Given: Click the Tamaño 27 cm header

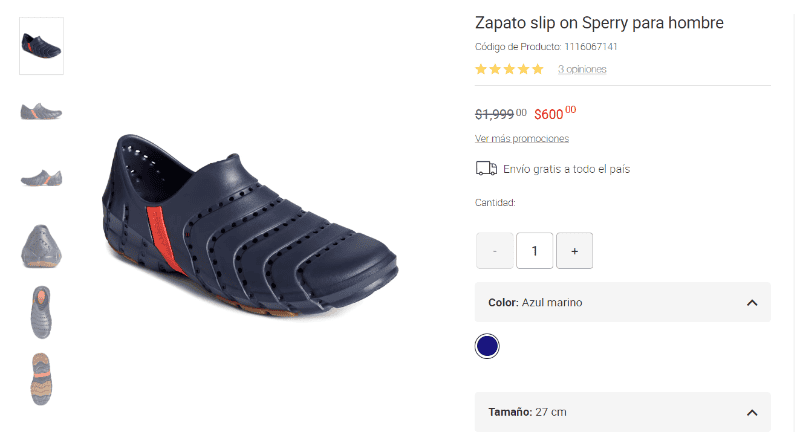Looking at the screenshot, I should 528,412.
